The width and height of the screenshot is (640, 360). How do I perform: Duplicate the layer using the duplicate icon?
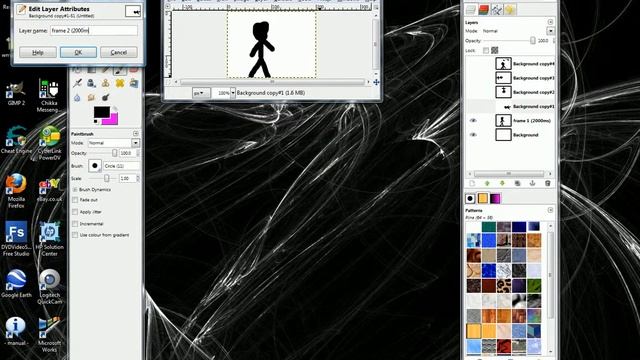(517, 184)
